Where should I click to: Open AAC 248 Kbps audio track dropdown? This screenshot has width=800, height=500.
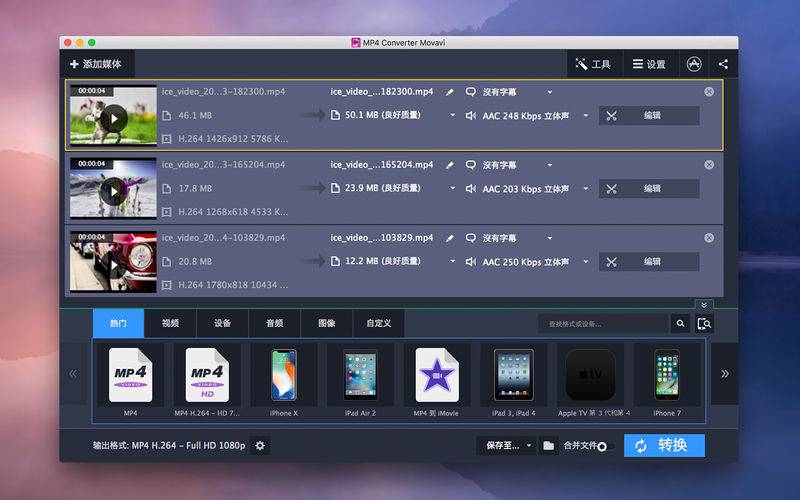[x=586, y=116]
